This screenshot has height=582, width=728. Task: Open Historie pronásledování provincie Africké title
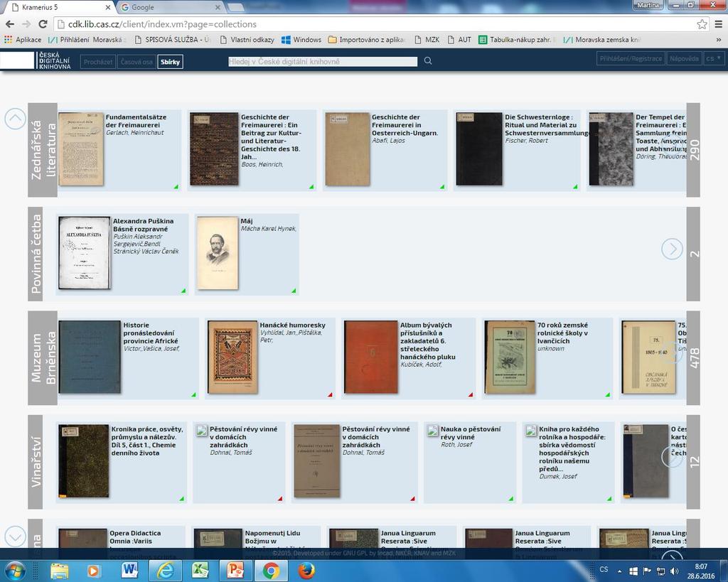pyautogui.click(x=151, y=333)
